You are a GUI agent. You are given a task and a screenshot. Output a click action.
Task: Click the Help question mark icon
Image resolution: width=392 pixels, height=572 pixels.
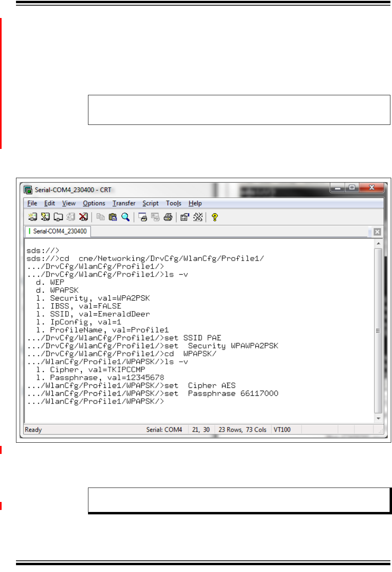pos(215,217)
